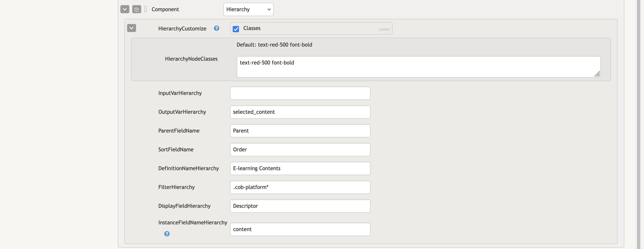This screenshot has height=249, width=644.
Task: Click into HierarchyNodeClasses text area
Action: [418, 67]
